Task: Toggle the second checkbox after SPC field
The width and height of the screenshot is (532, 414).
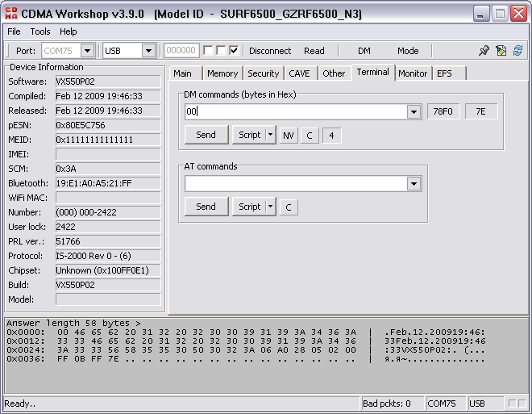Action: pos(221,51)
